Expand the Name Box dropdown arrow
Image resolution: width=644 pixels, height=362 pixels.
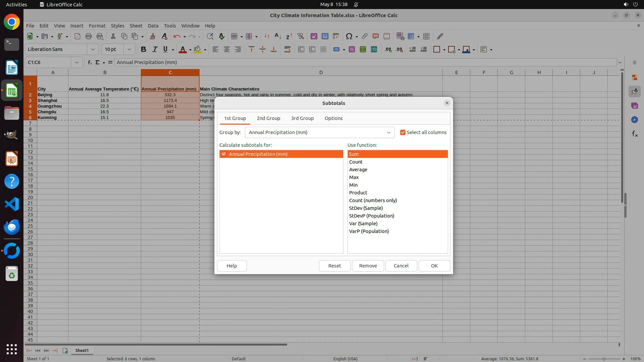[77, 62]
